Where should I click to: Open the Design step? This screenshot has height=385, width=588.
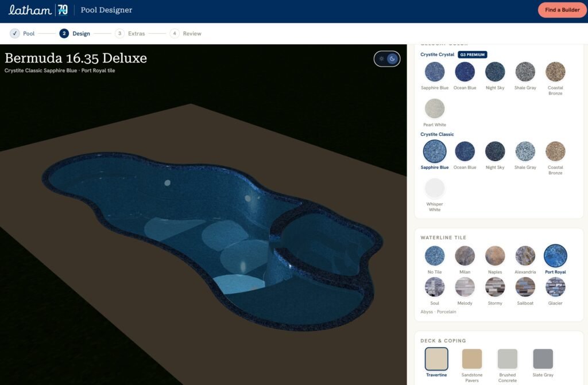(x=75, y=33)
